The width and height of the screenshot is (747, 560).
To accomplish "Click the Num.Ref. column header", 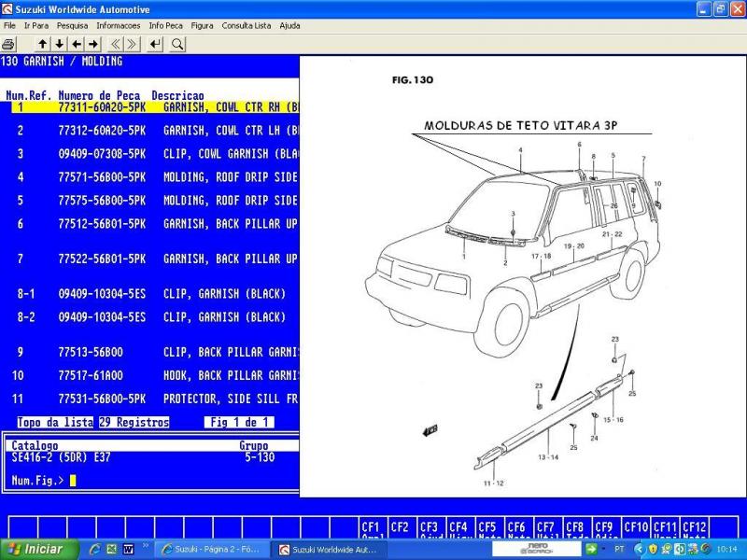I will coord(29,96).
